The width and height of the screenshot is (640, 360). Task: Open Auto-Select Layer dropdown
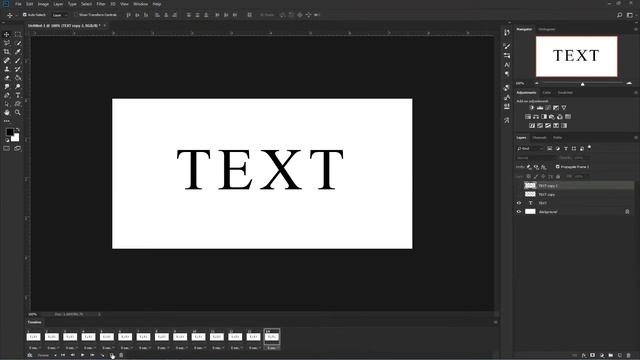tap(60, 15)
